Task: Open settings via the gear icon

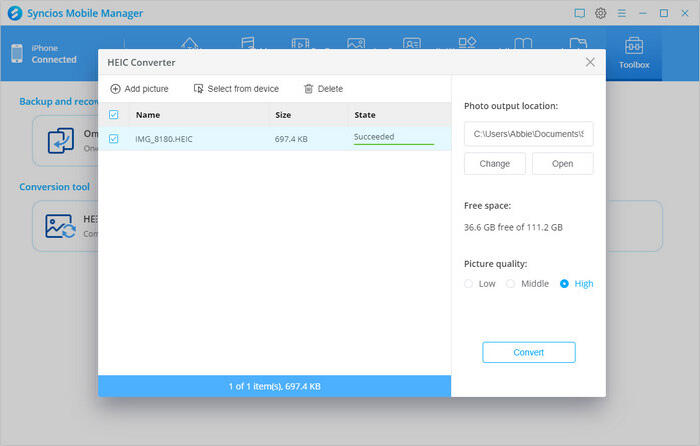Action: pyautogui.click(x=601, y=13)
